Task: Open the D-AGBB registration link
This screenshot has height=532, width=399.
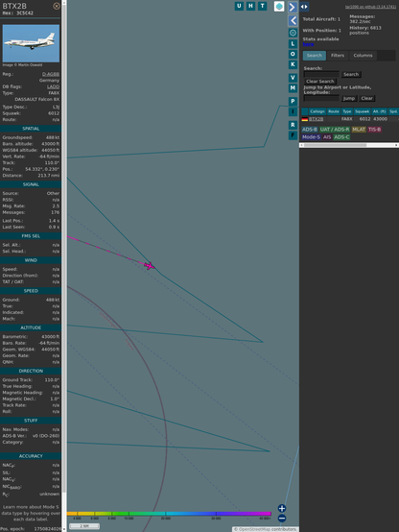Action: tap(51, 74)
